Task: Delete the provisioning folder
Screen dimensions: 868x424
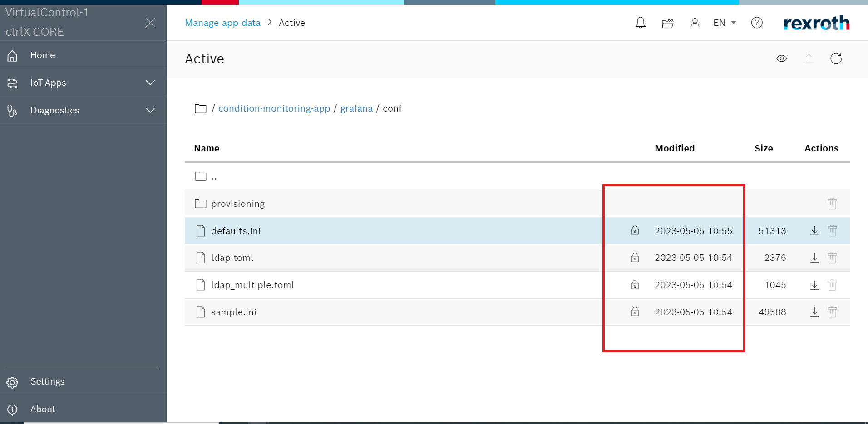Action: [832, 204]
